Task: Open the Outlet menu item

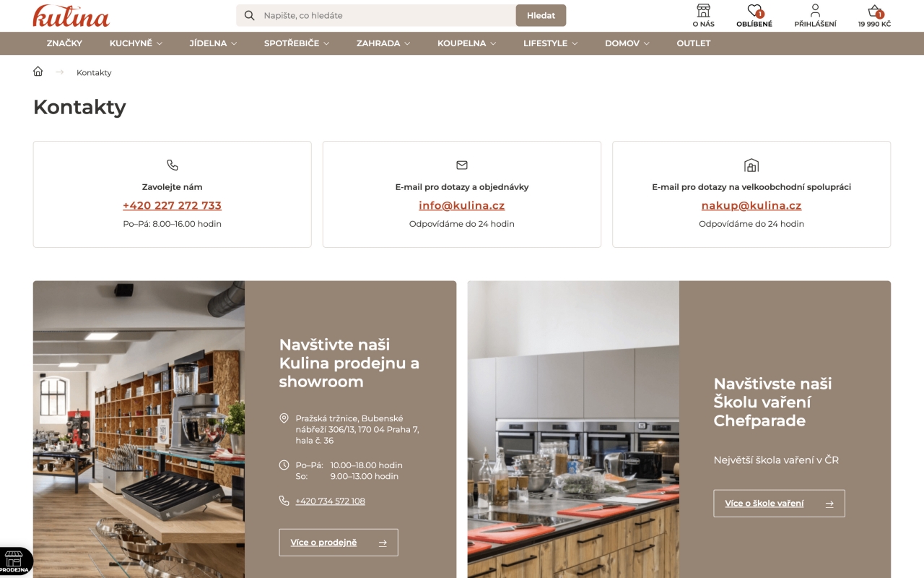Action: (694, 43)
